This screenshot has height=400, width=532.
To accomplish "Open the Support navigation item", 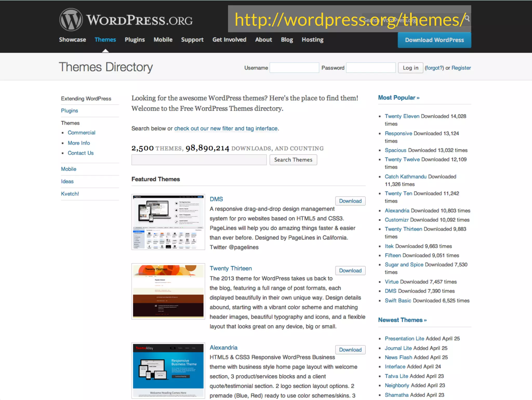I will click(192, 40).
